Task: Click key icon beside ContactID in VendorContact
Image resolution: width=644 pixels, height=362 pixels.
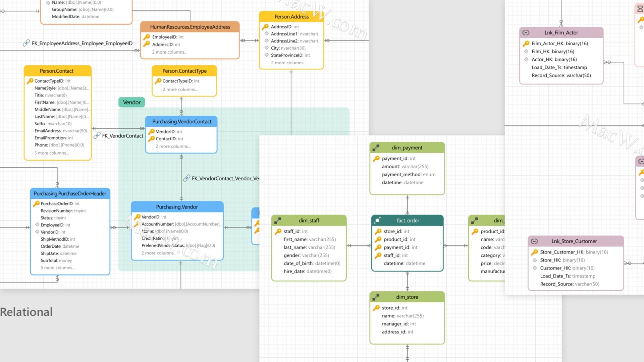Action: (x=152, y=138)
